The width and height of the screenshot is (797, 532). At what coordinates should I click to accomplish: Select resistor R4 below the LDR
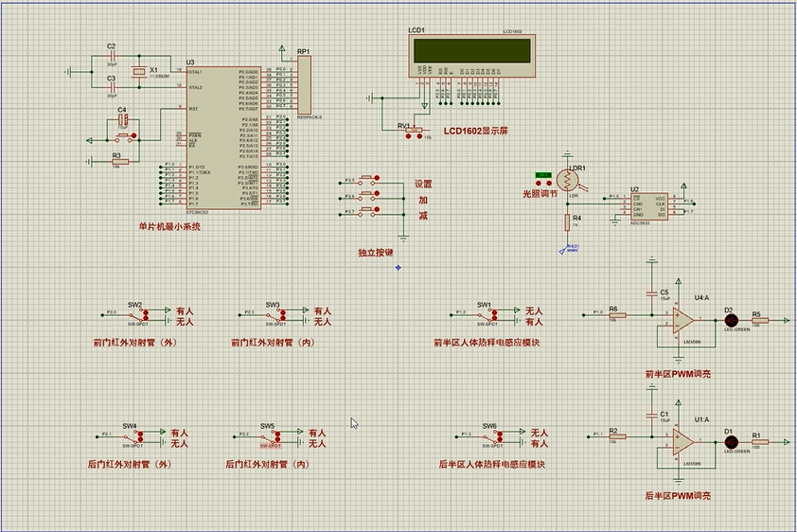click(566, 223)
